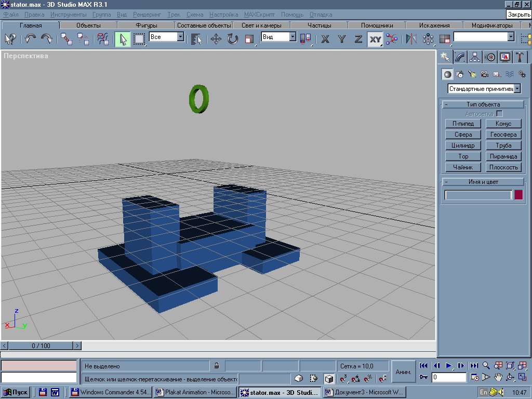Switch to the Свет и камеры tab

pyautogui.click(x=261, y=25)
